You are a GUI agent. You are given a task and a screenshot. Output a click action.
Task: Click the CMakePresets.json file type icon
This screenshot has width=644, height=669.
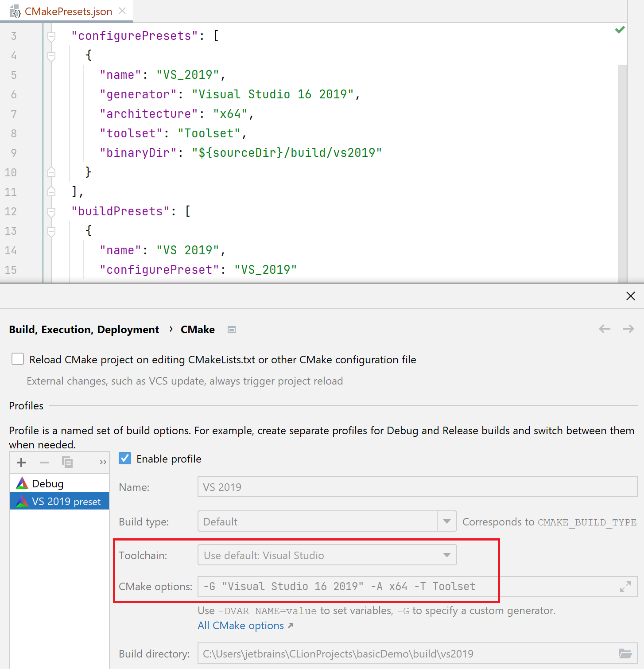coord(16,12)
